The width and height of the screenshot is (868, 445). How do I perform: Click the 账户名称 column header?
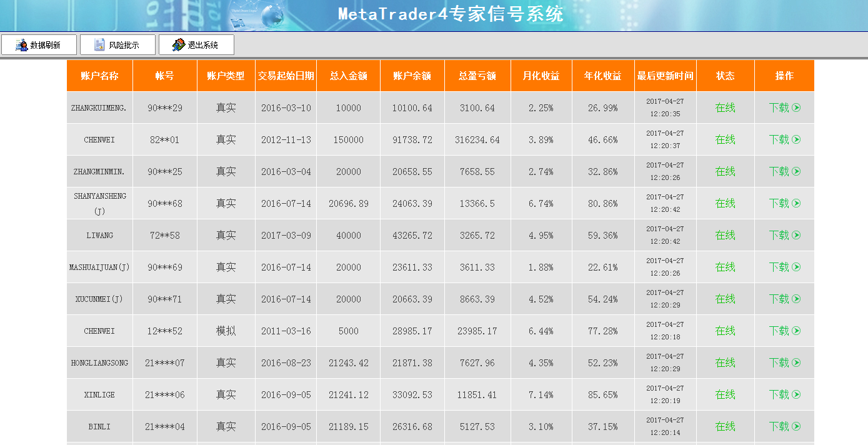[x=99, y=76]
